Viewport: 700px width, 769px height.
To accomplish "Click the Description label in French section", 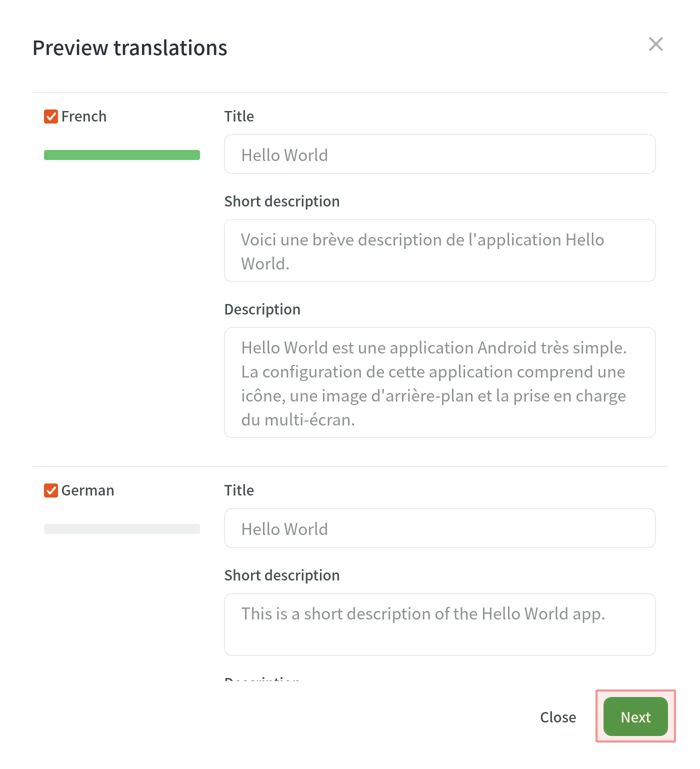I will click(262, 309).
